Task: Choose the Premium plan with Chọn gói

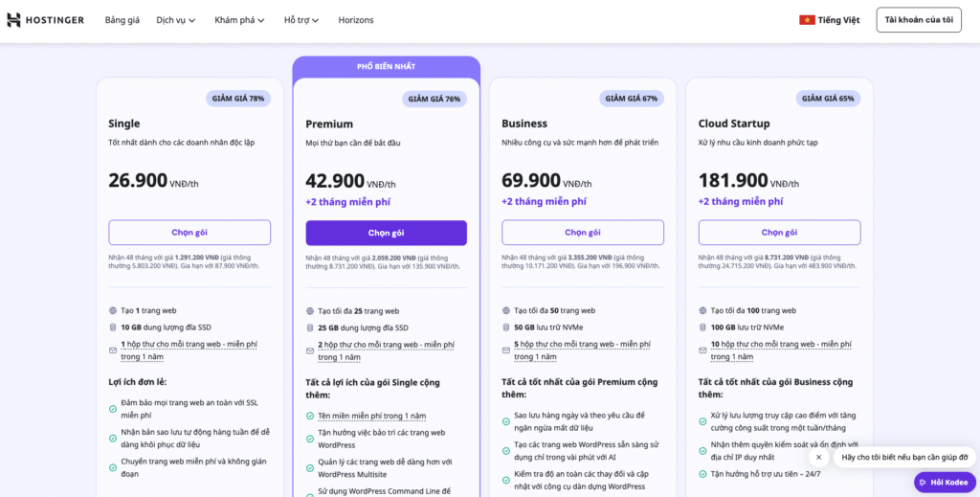Action: [386, 233]
